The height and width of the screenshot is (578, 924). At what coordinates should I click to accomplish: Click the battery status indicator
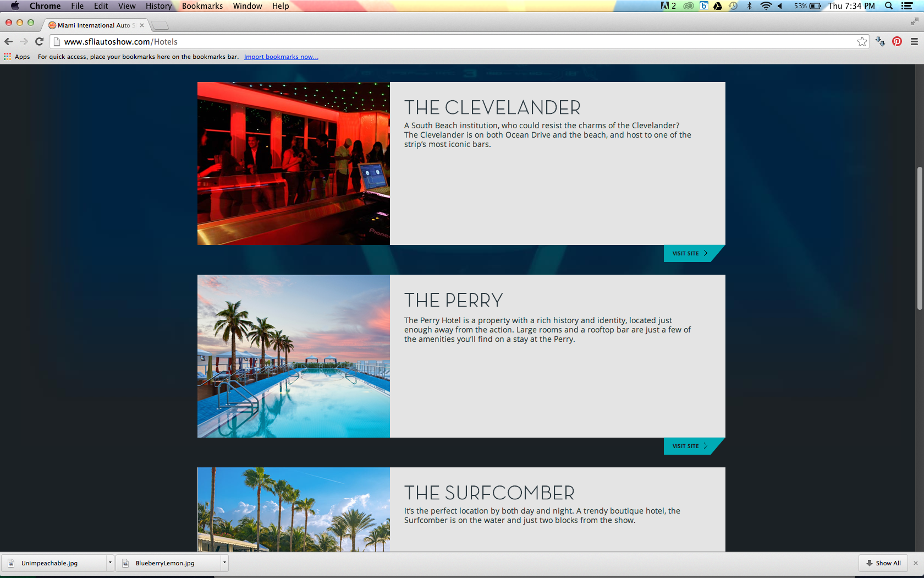pyautogui.click(x=807, y=6)
